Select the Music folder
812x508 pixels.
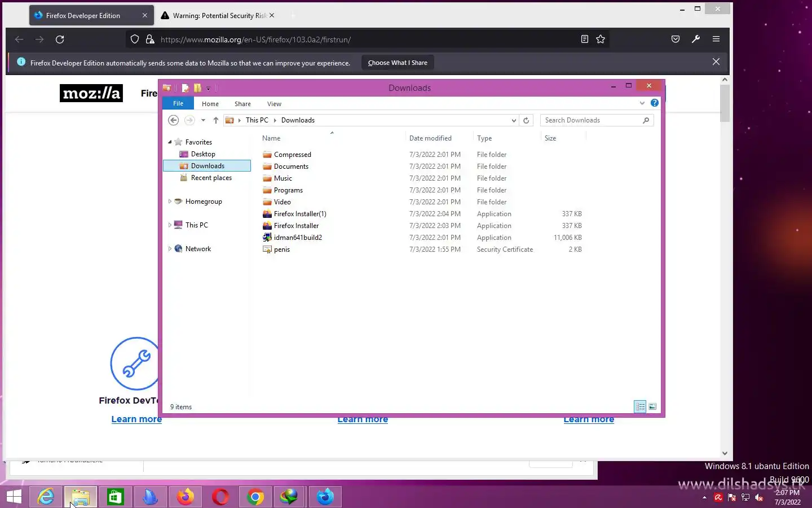click(283, 178)
